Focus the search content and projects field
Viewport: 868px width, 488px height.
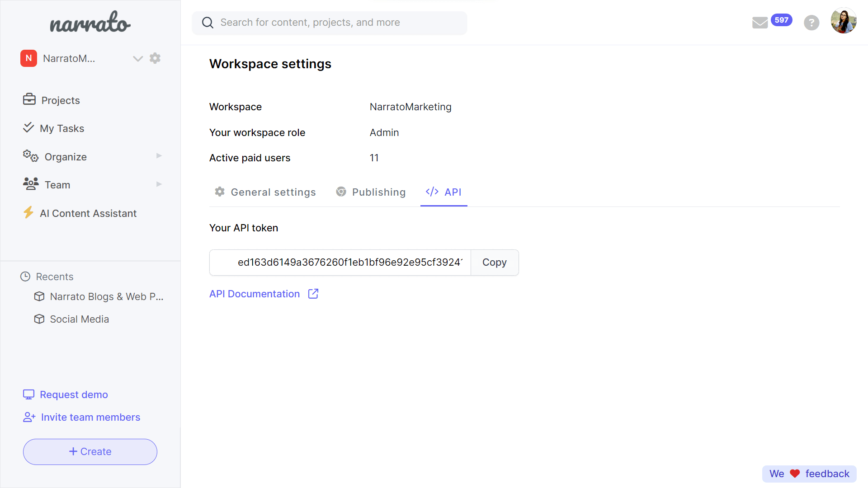[x=330, y=23]
